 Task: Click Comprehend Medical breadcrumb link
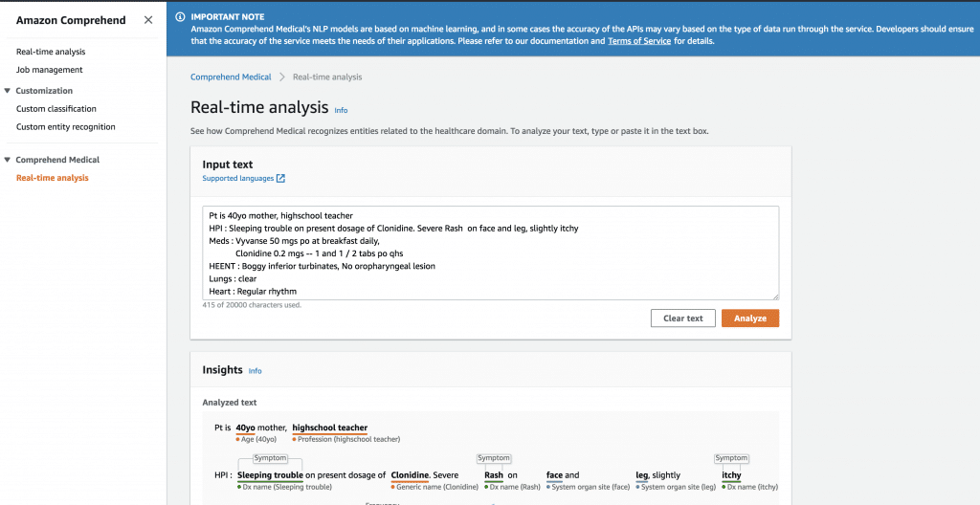231,77
